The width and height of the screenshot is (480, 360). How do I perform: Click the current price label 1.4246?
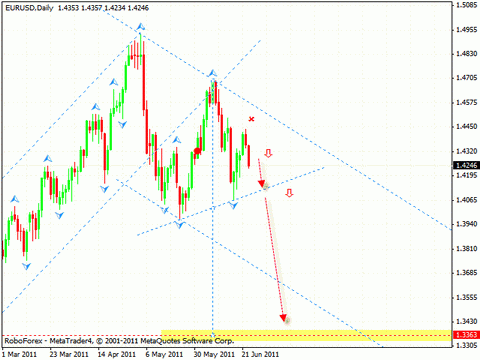pyautogui.click(x=466, y=165)
